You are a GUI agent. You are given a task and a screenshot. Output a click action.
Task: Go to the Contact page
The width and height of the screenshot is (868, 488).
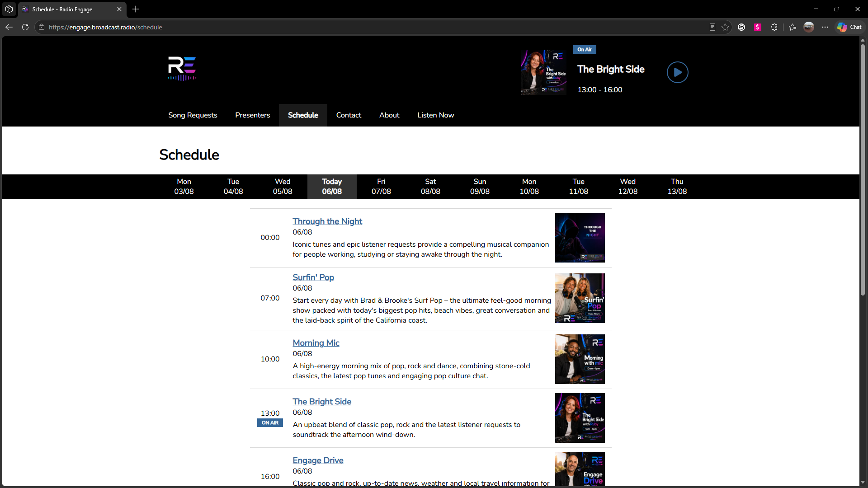(349, 115)
